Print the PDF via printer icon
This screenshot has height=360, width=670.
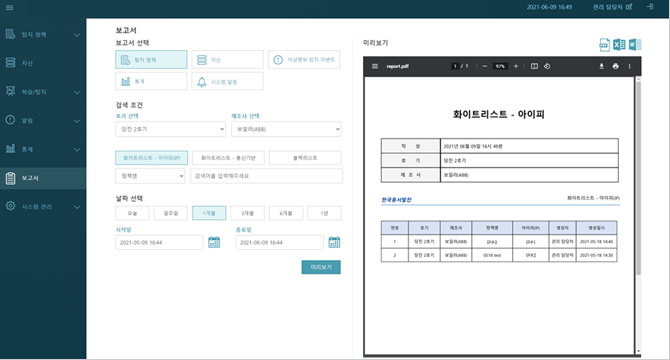(x=615, y=66)
